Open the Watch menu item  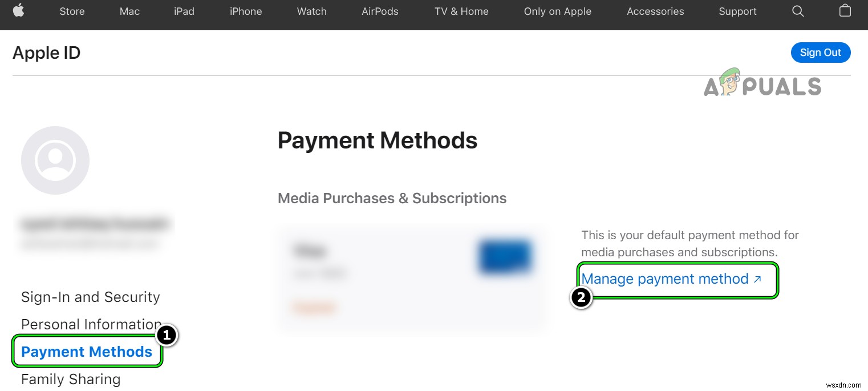[x=311, y=11]
